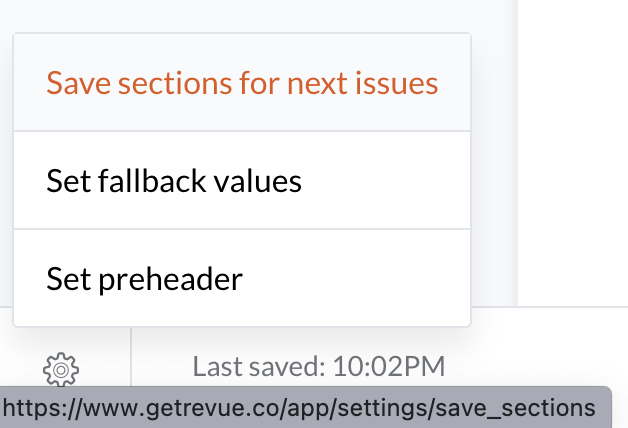This screenshot has width=628, height=428.
Task: Click the word preheader in the menu
Action: point(171,279)
